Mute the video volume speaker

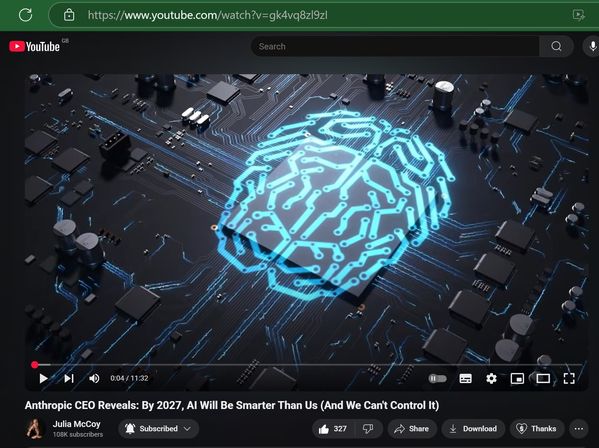click(x=94, y=378)
